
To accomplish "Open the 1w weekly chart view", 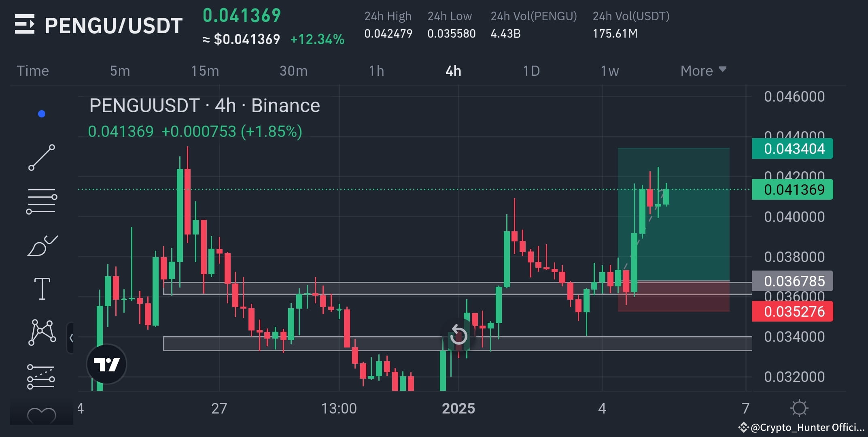I will tap(610, 70).
